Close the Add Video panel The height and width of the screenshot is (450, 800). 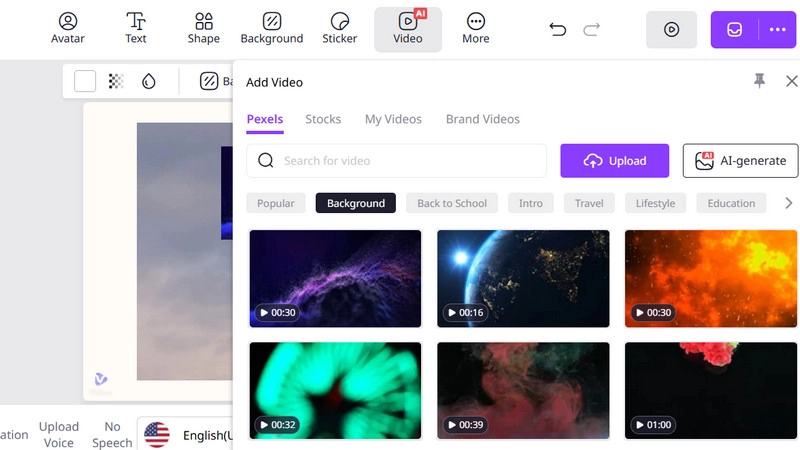click(x=791, y=81)
